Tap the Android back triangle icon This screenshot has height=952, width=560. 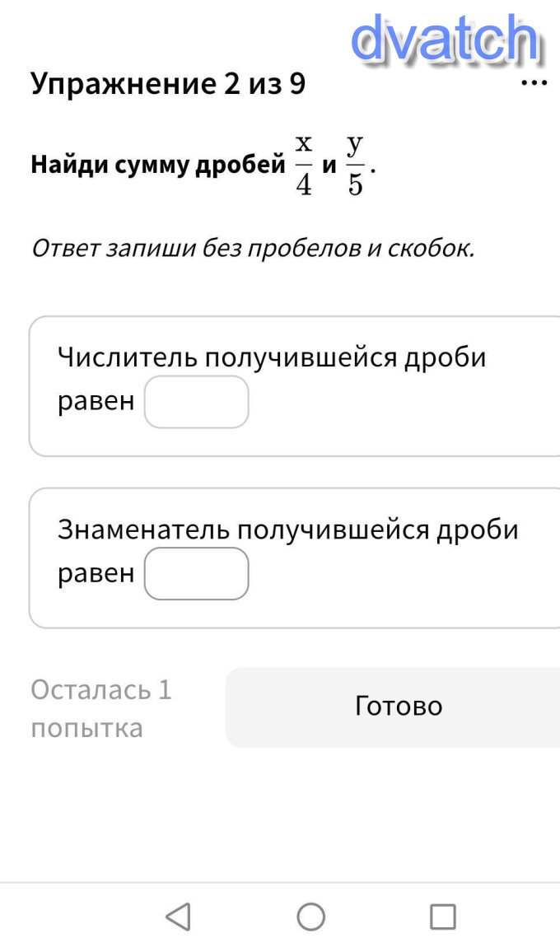[178, 917]
